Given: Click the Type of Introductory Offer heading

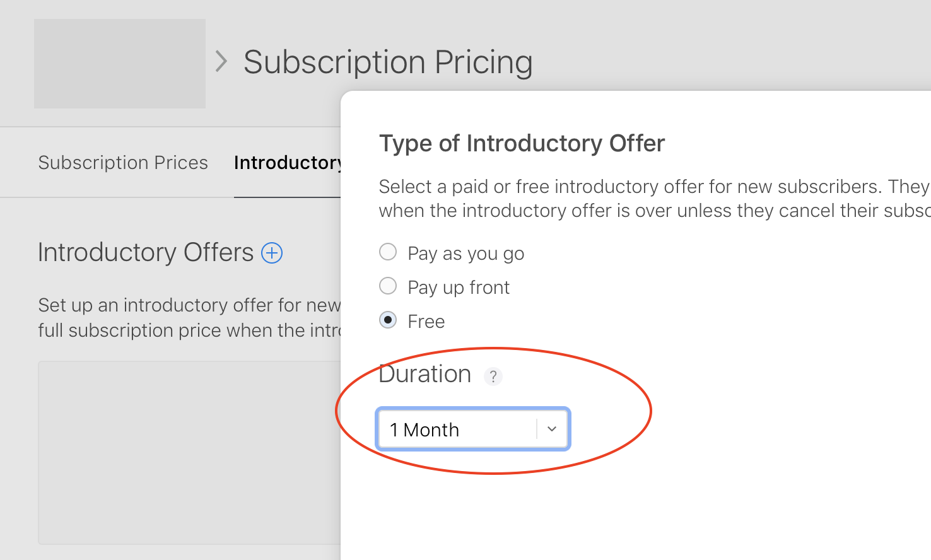Looking at the screenshot, I should (x=522, y=143).
